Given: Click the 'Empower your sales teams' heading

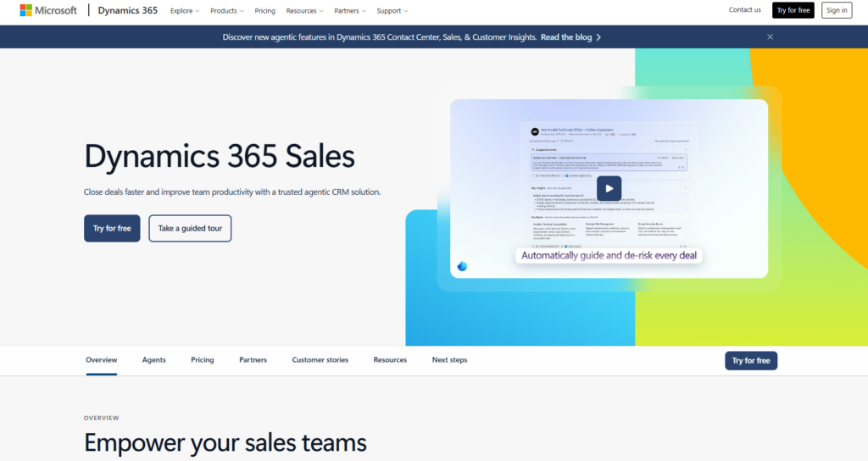Looking at the screenshot, I should (225, 442).
